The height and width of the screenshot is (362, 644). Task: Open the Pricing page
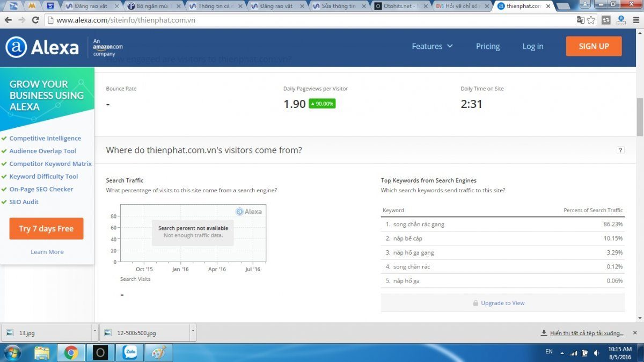click(x=488, y=46)
